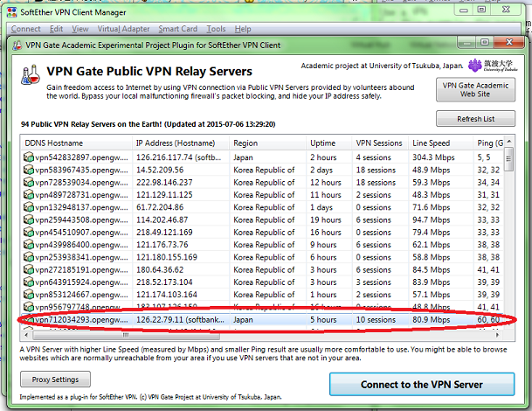
Task: Select IP address 121.180.155.169 cell
Action: click(167, 257)
